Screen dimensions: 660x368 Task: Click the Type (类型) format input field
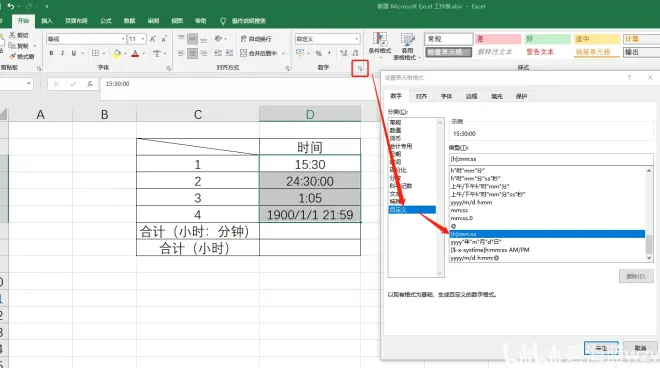click(551, 159)
